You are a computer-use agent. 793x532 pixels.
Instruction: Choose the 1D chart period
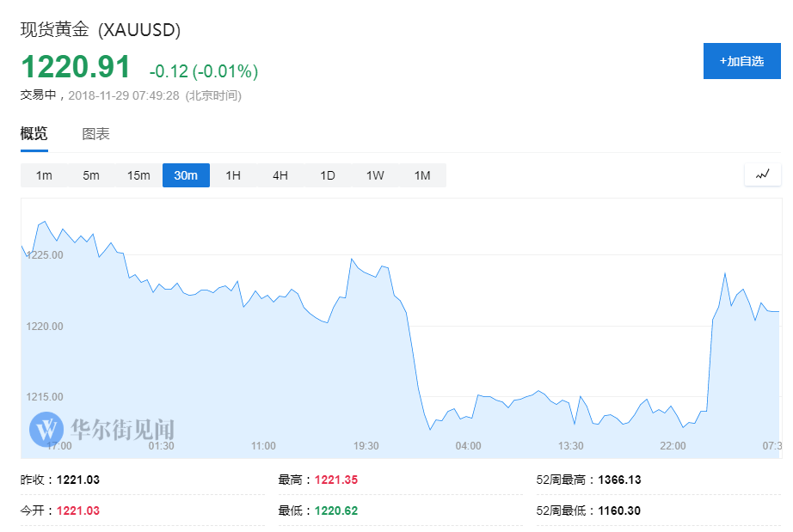[328, 175]
